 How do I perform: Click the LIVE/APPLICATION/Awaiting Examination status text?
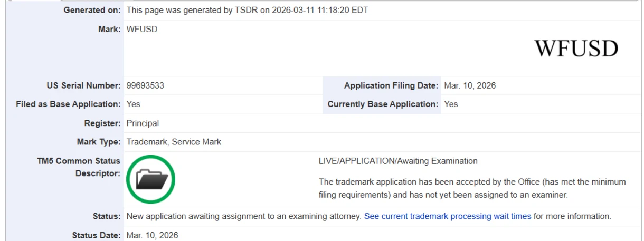[398, 161]
